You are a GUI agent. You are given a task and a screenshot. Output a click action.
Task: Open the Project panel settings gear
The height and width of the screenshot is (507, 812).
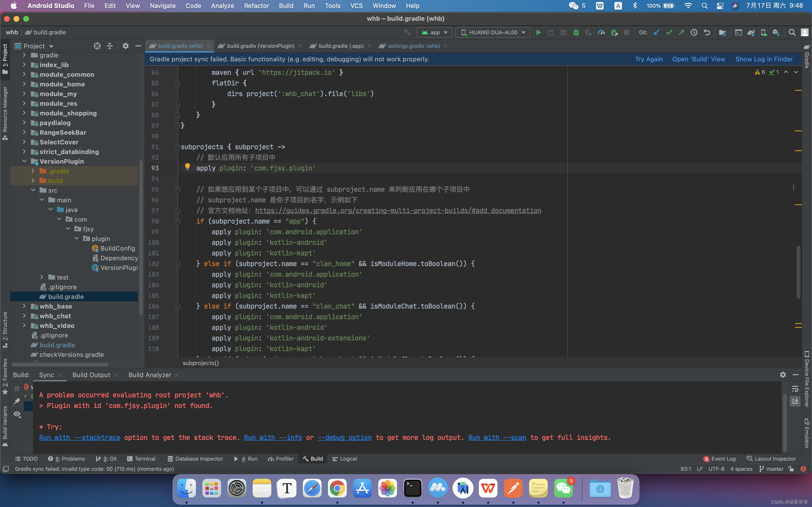pyautogui.click(x=125, y=46)
